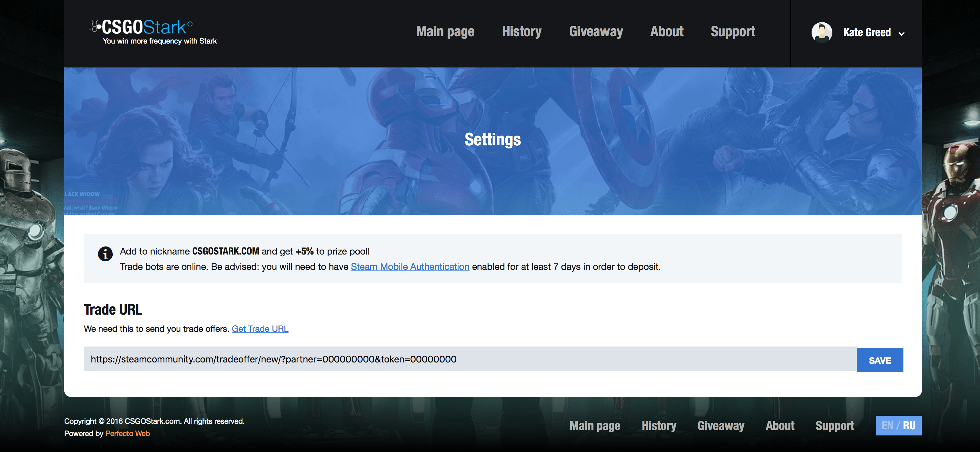Screen dimensions: 980x452
Task: Open Support from the header menu
Action: coord(733,32)
